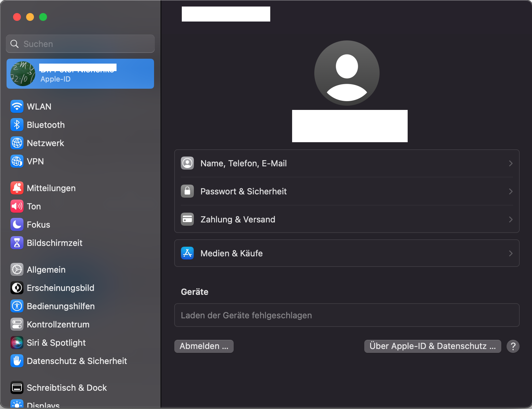Click the Netzwerk globe icon
Screen dimensions: 532x409
click(17, 143)
